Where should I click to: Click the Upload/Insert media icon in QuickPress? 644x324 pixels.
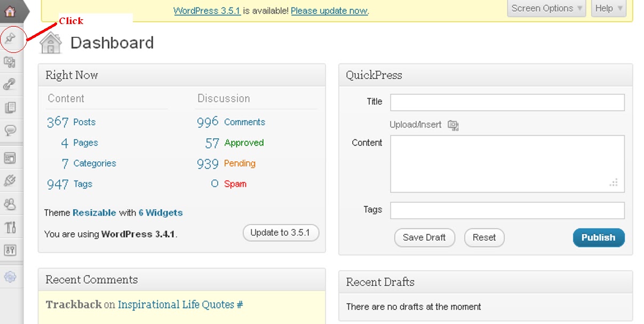click(453, 125)
